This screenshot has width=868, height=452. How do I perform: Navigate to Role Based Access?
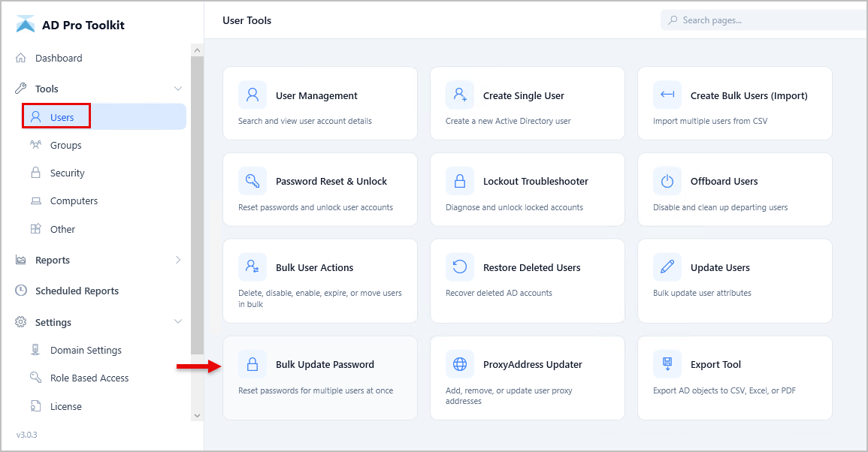tap(89, 377)
